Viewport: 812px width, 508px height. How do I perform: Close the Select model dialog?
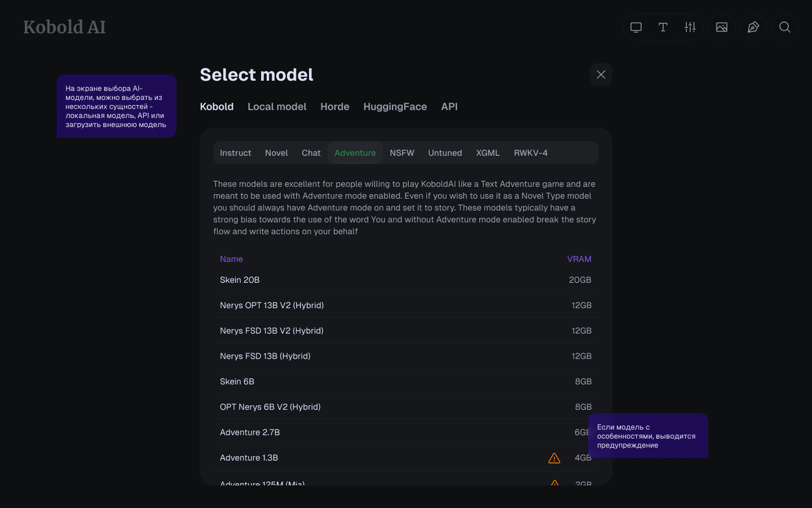[601, 74]
